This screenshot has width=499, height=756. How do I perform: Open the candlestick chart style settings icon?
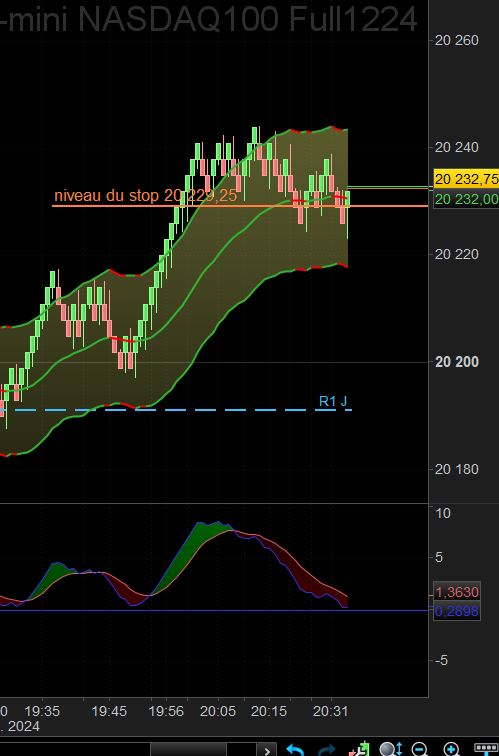tap(359, 749)
